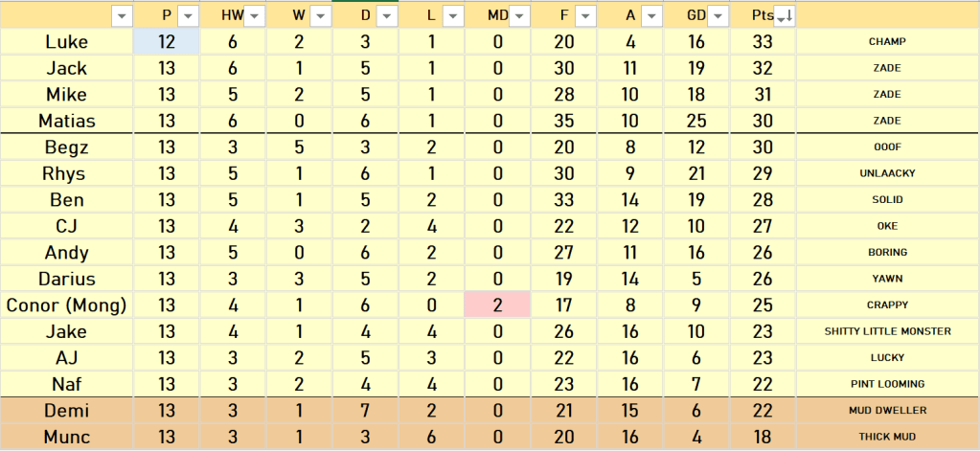Screen dimensions: 980x451
Task: Click the Pts sorted-descending filter button
Action: 784,15
